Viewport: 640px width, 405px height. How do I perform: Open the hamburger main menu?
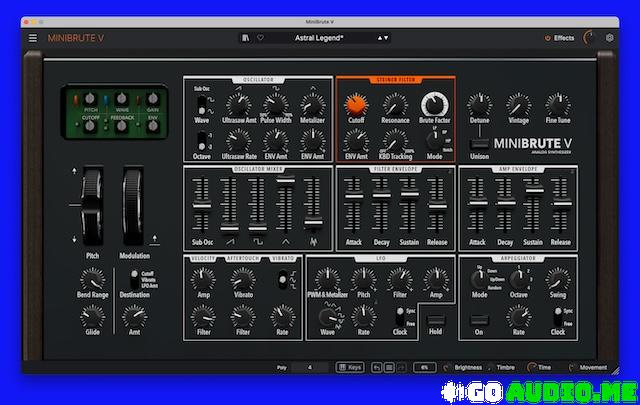click(x=33, y=38)
